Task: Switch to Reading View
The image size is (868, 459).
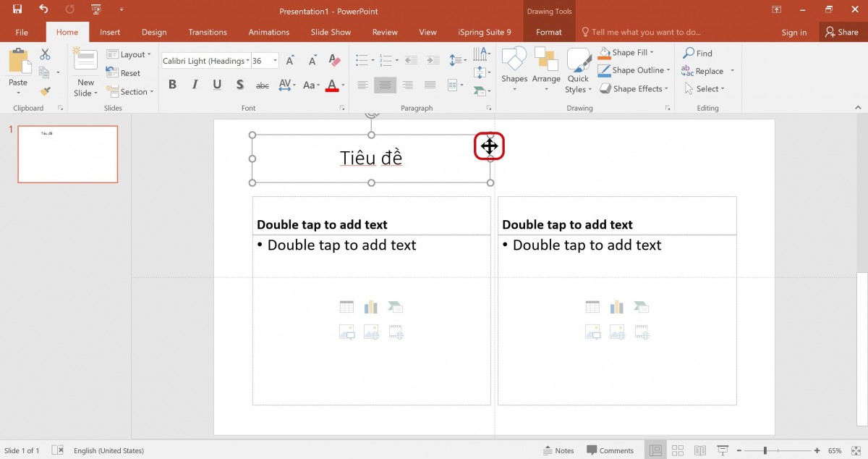Action: click(x=699, y=450)
